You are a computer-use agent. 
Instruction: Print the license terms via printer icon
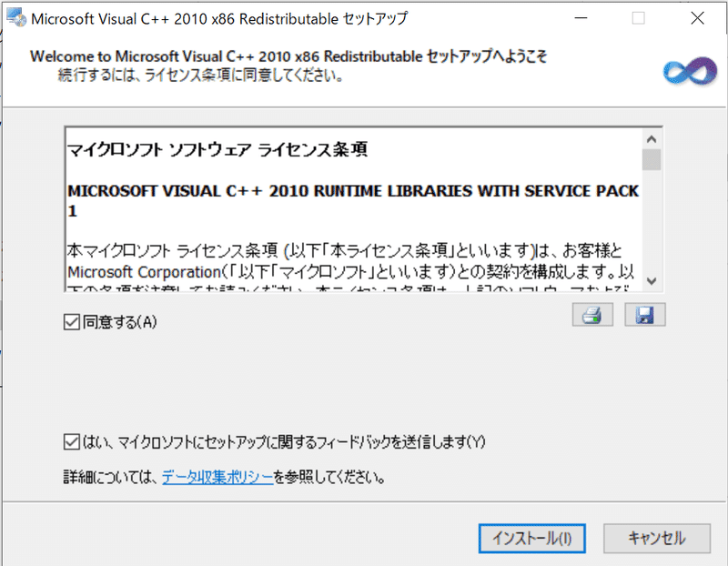[592, 315]
